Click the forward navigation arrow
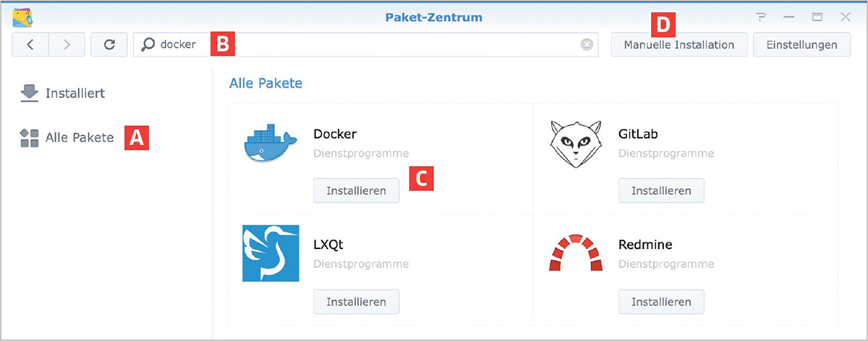Image resolution: width=868 pixels, height=341 pixels. point(67,45)
